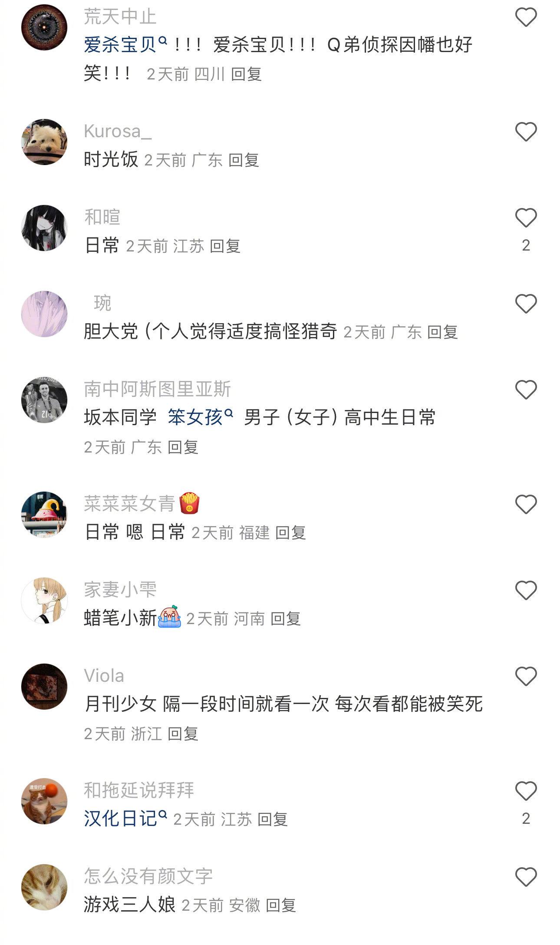Reply to 家妻小雫's comment
560x945 pixels.
click(x=285, y=619)
